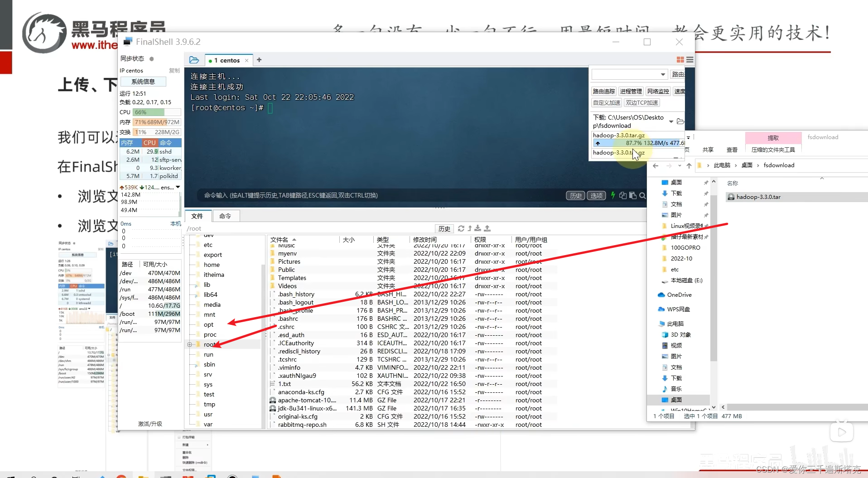The height and width of the screenshot is (478, 868).
Task: Open terminal search with the magnifier icon
Action: [642, 195]
